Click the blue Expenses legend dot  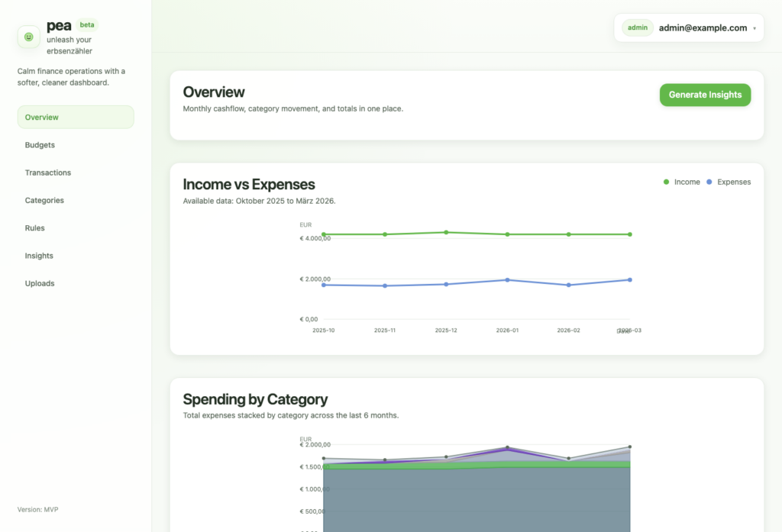(709, 182)
